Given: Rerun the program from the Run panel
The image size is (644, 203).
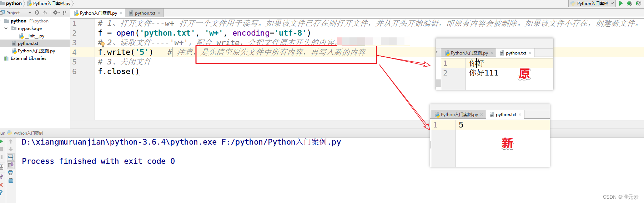Looking at the screenshot, I should tap(1, 141).
